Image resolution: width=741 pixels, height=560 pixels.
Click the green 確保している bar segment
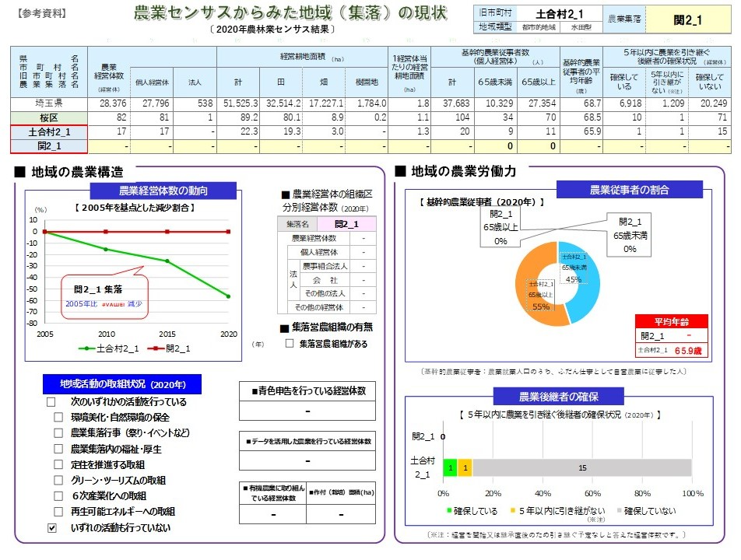(x=451, y=467)
